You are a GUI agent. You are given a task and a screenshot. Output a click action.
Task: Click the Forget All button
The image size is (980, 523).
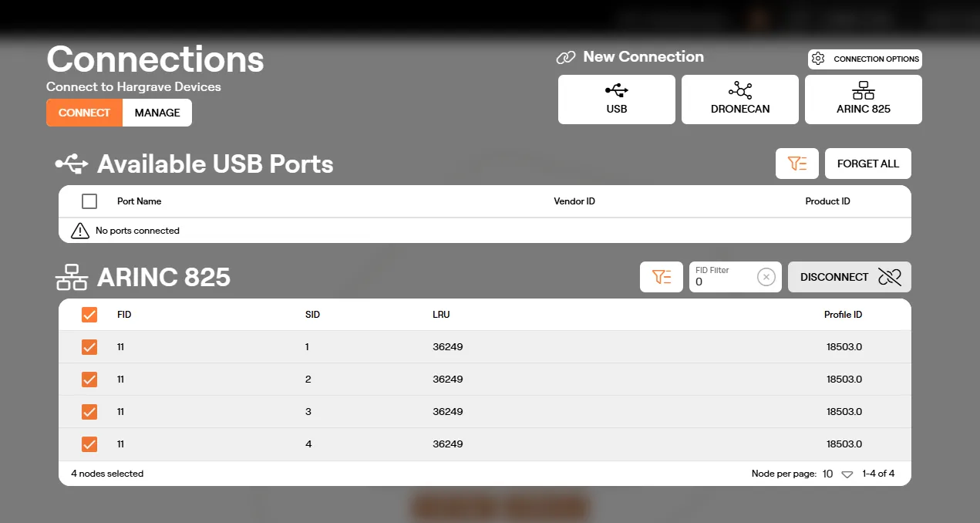click(868, 164)
